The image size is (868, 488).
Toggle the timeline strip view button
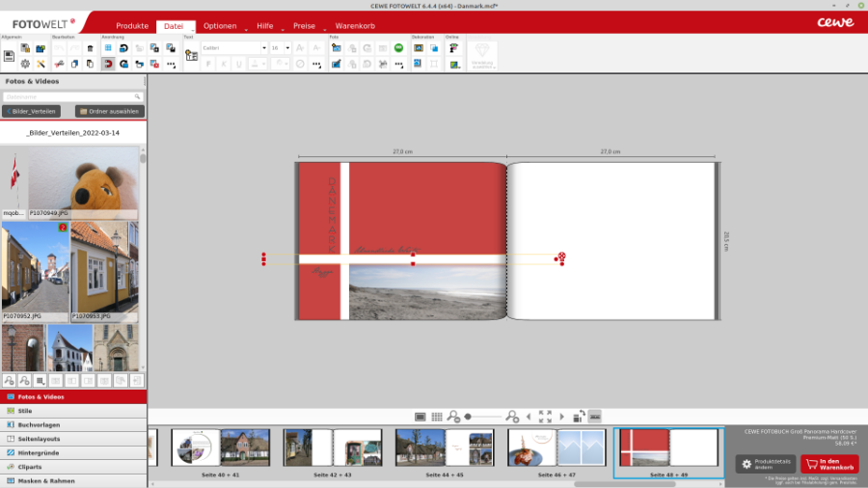click(x=595, y=417)
